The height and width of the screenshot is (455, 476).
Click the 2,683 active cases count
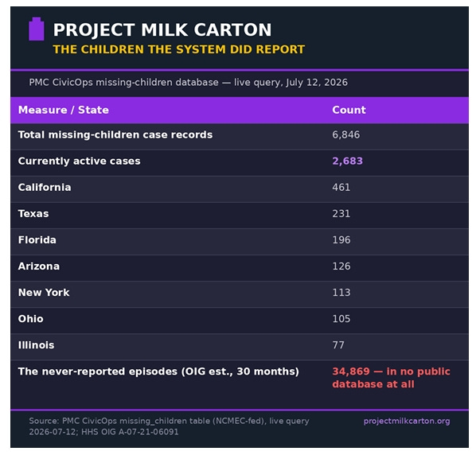click(348, 161)
